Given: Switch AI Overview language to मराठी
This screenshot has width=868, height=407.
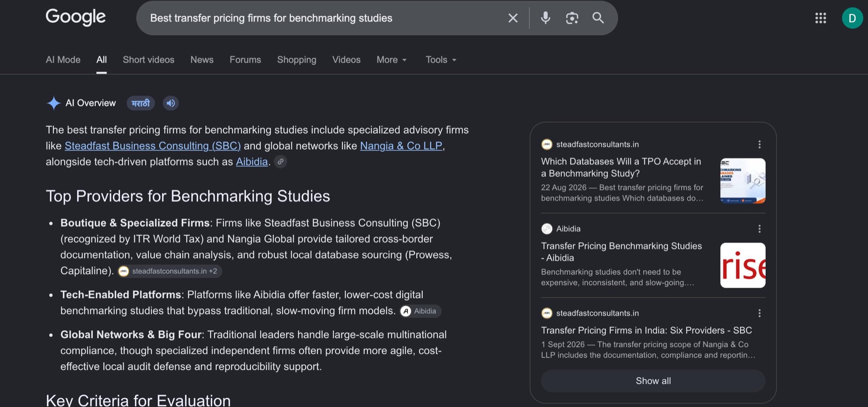Looking at the screenshot, I should coord(141,103).
